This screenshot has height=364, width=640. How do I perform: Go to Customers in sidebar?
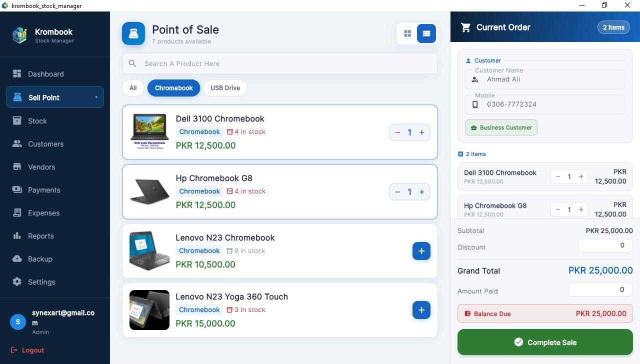point(45,144)
